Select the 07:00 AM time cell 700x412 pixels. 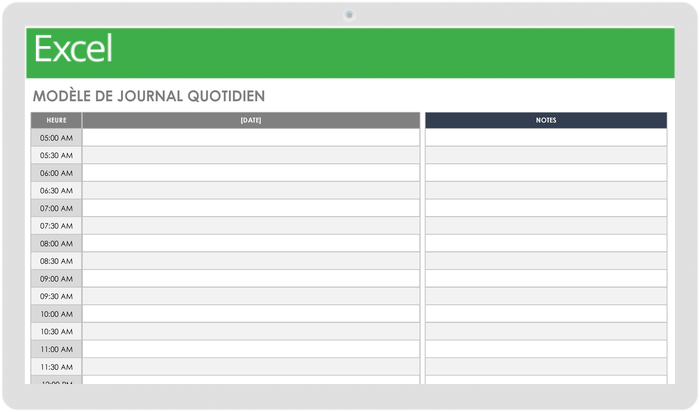pos(56,208)
